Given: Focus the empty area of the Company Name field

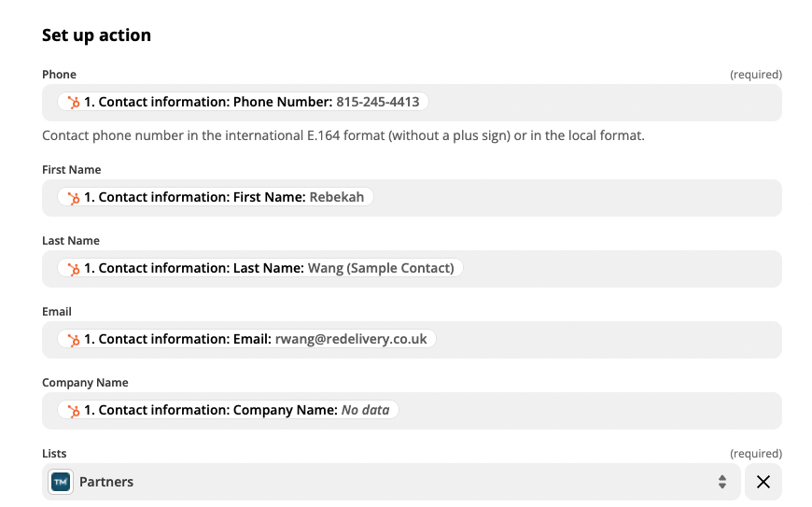Looking at the screenshot, I should [x=591, y=411].
